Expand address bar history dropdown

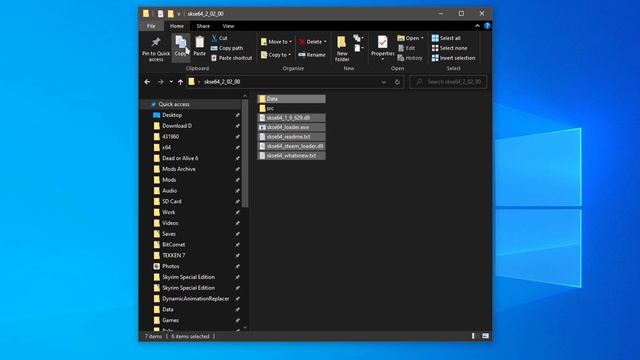(384, 82)
